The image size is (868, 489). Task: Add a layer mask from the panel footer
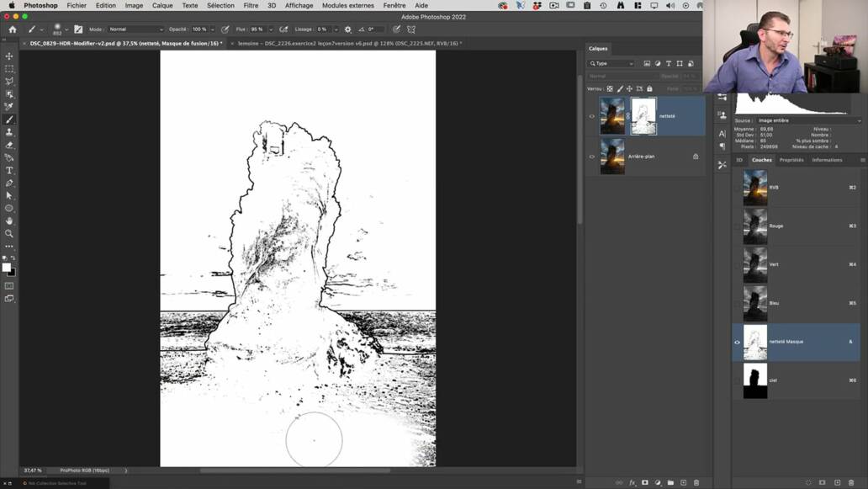coord(645,482)
